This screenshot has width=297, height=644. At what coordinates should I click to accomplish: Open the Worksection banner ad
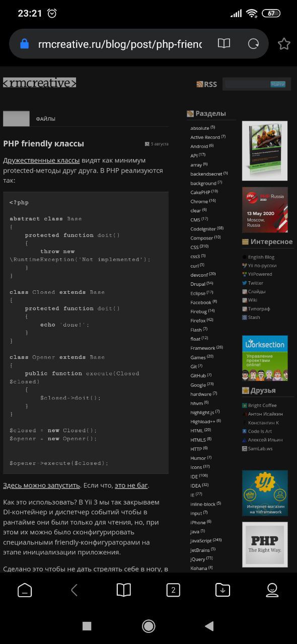(x=265, y=358)
